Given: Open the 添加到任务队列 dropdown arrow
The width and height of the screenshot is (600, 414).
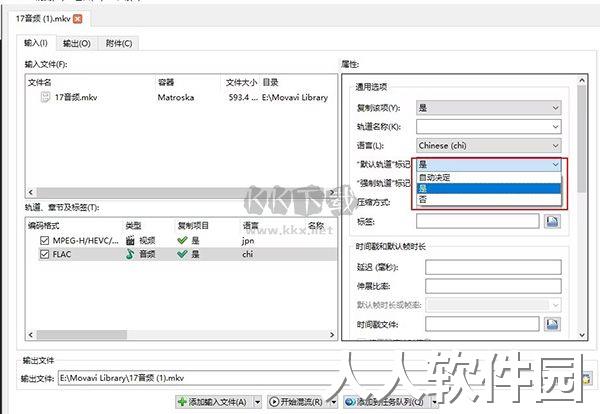Looking at the screenshot, I should (435, 402).
